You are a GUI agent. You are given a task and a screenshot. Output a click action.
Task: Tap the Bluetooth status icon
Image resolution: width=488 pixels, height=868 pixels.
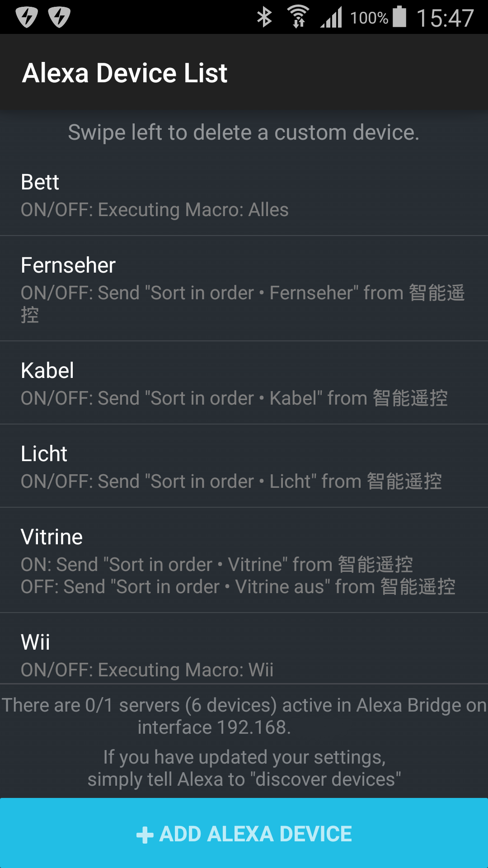(x=264, y=18)
